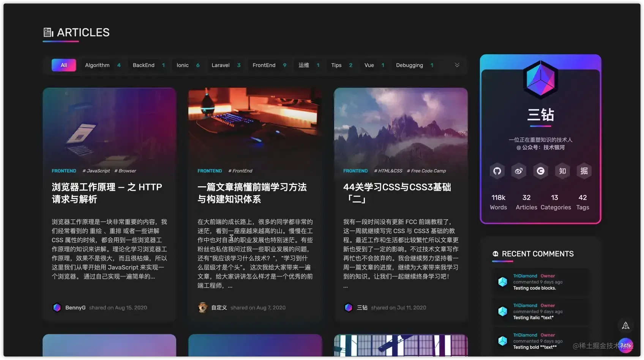Open the C-logo social icon

click(x=540, y=171)
